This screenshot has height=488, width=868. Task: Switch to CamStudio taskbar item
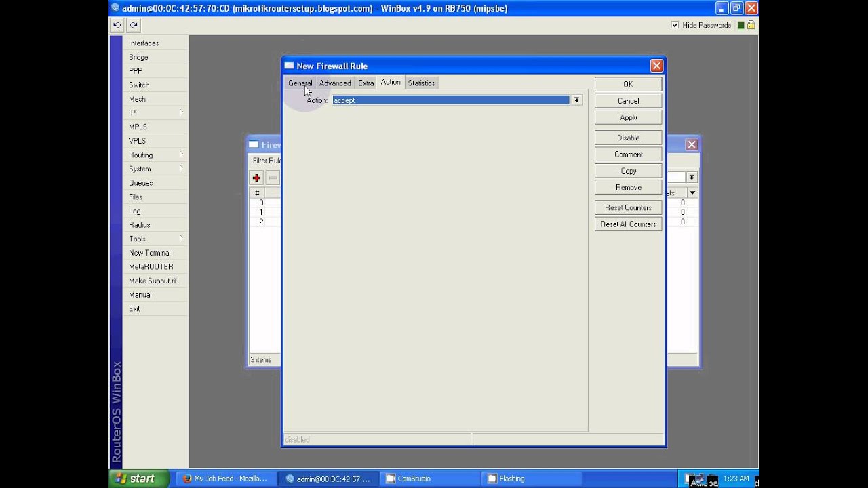[x=429, y=479]
